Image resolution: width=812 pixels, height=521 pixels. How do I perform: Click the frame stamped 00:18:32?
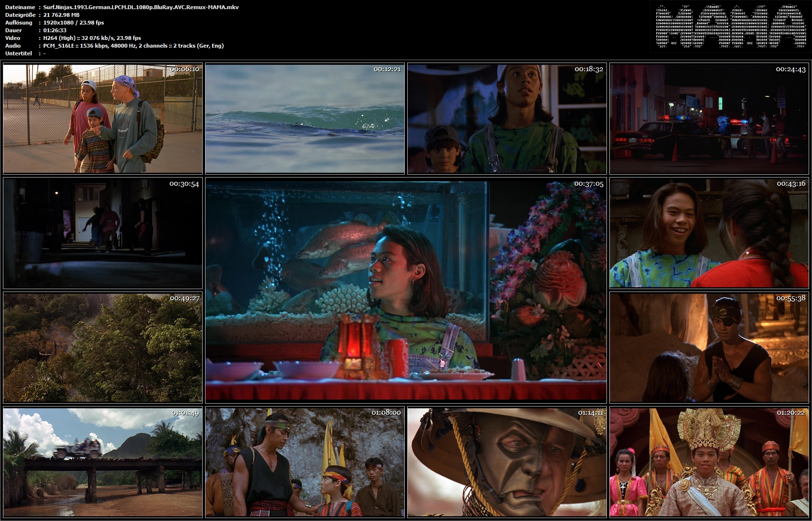click(507, 118)
